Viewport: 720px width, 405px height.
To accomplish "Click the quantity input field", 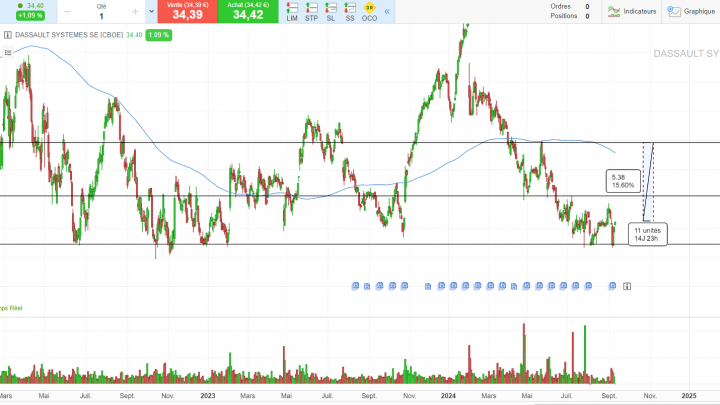I will 101,14.
